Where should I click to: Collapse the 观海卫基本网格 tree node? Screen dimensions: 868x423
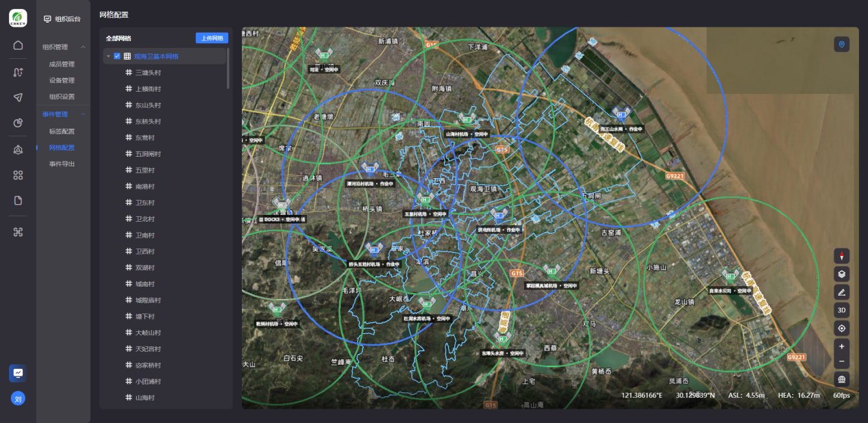[108, 56]
